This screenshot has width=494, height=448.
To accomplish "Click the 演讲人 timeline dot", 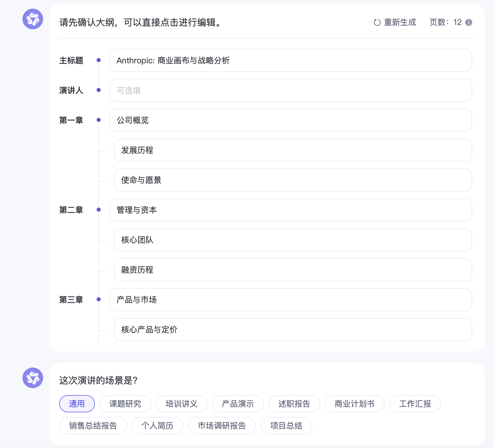I will click(99, 90).
